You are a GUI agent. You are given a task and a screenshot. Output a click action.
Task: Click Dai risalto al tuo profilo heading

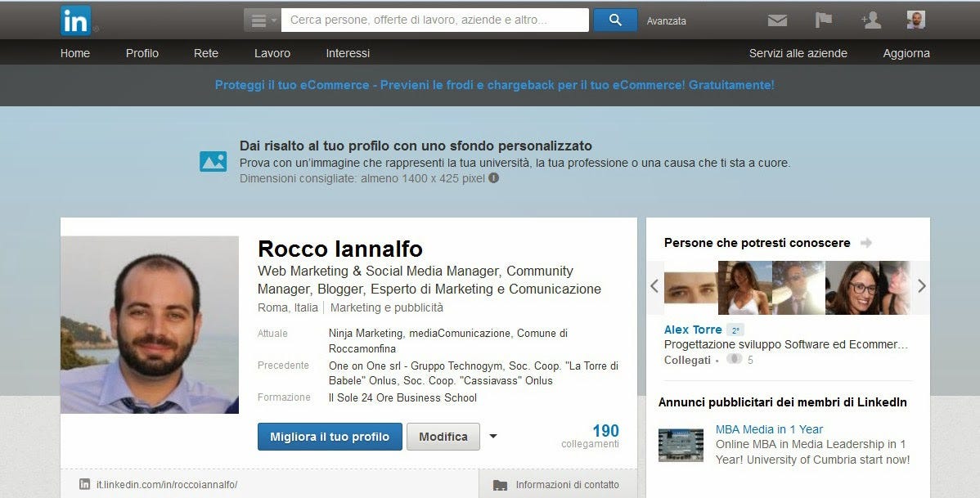tap(416, 146)
